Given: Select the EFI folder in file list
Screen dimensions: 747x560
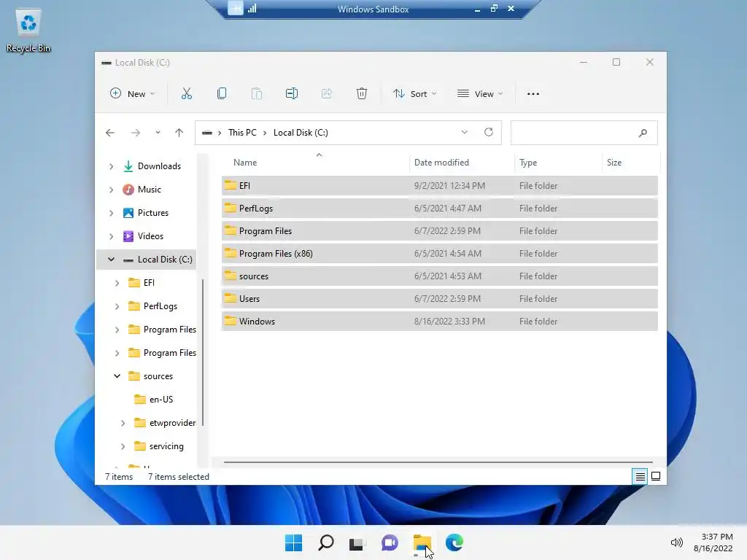Looking at the screenshot, I should point(439,186).
